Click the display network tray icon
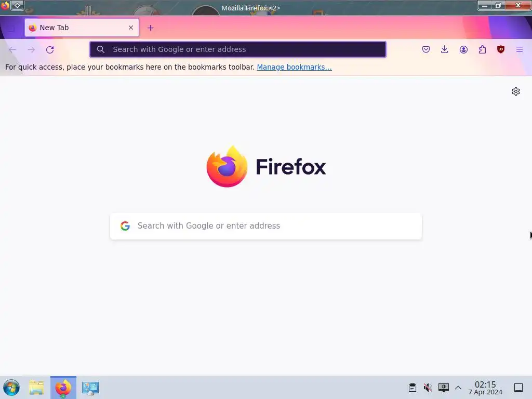This screenshot has width=532, height=399. [444, 388]
